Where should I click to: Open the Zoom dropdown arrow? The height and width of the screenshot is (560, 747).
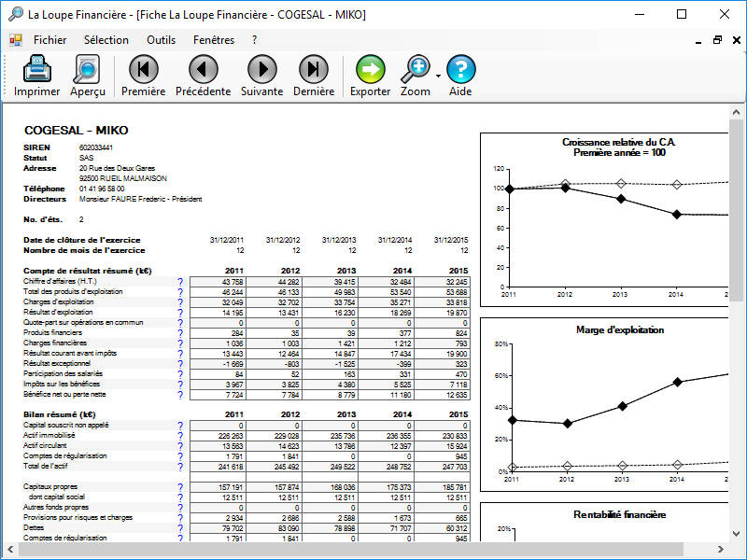click(438, 76)
